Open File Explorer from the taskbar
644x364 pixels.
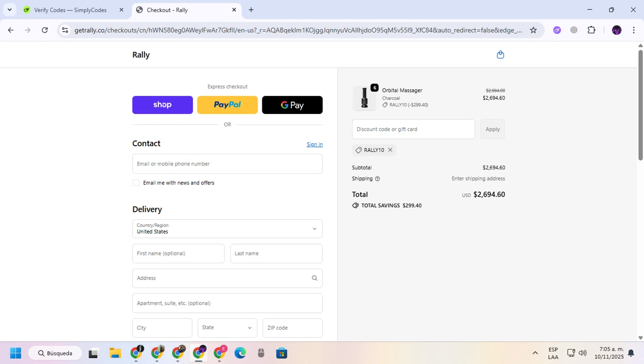tap(115, 353)
